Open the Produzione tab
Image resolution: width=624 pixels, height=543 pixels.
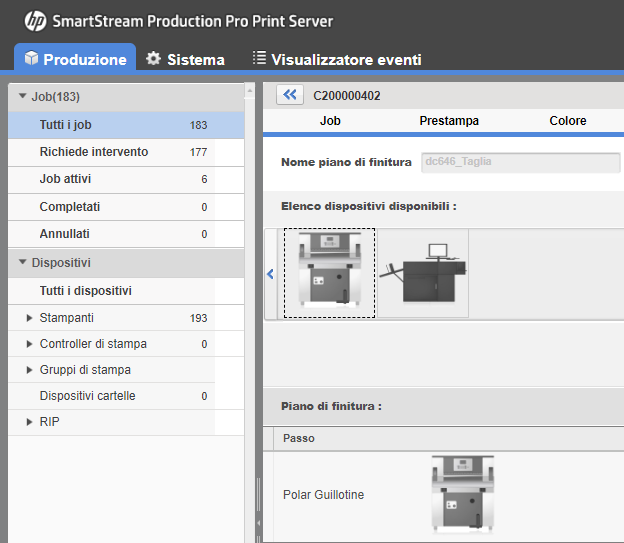click(75, 59)
